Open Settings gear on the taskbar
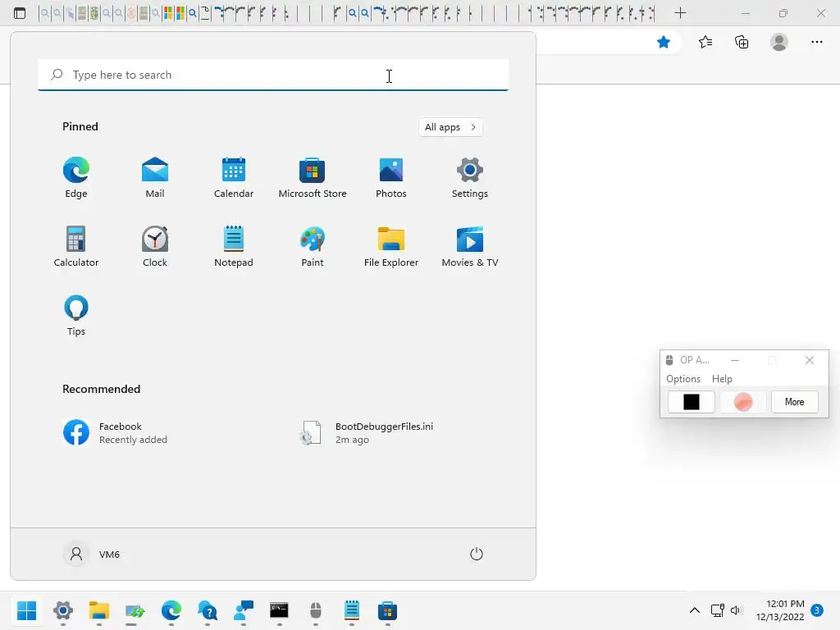This screenshot has width=840, height=630. pyautogui.click(x=62, y=610)
